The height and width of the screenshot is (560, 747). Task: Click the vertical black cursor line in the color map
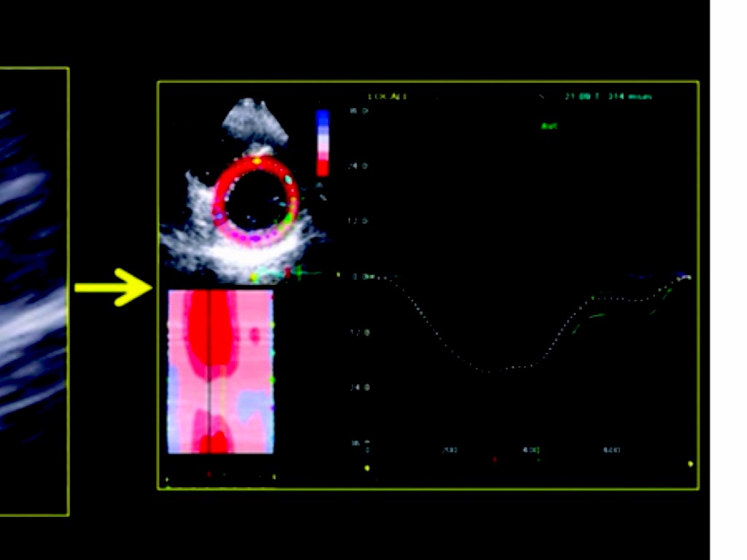[209, 372]
